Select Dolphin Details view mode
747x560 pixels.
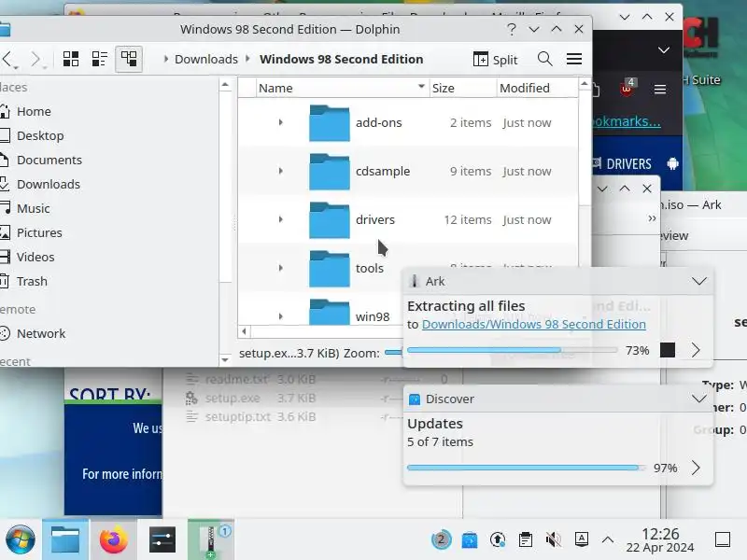point(129,59)
